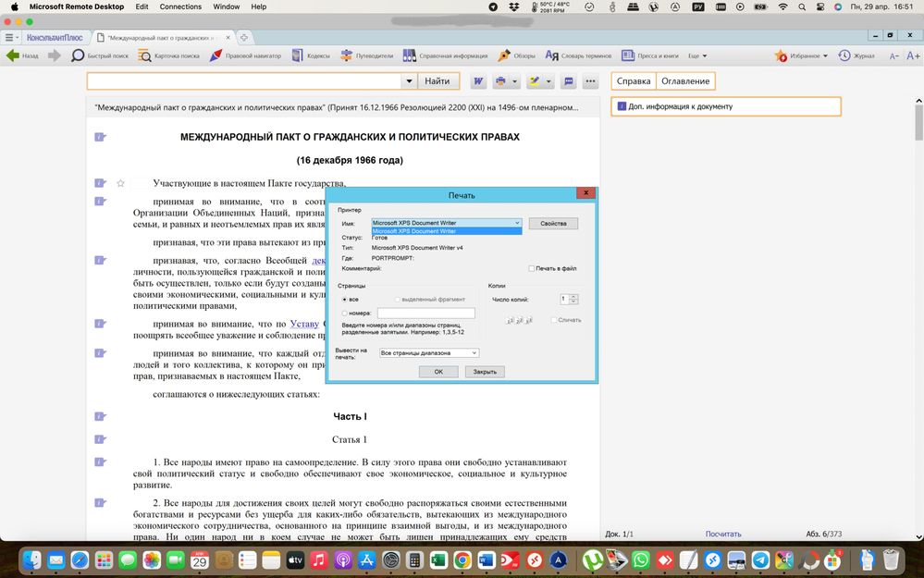This screenshot has width=924, height=578.
Task: Select the все pages radio button
Action: pos(345,300)
